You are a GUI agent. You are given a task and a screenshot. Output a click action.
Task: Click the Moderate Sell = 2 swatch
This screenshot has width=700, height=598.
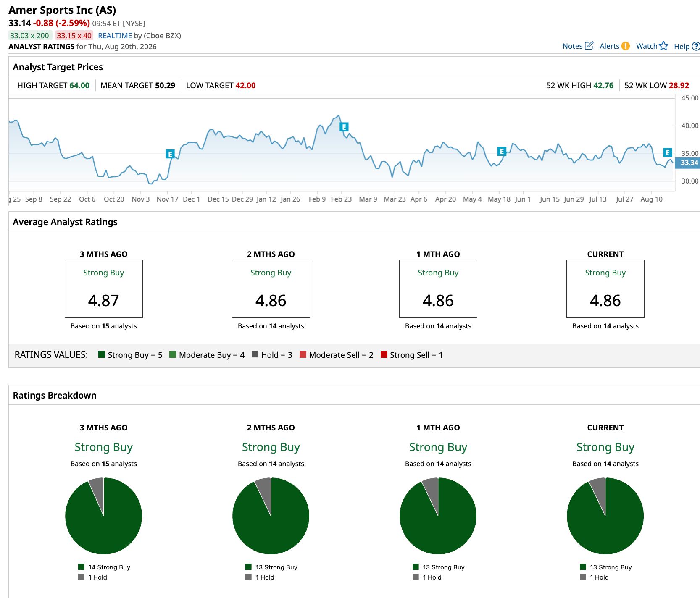pos(303,354)
